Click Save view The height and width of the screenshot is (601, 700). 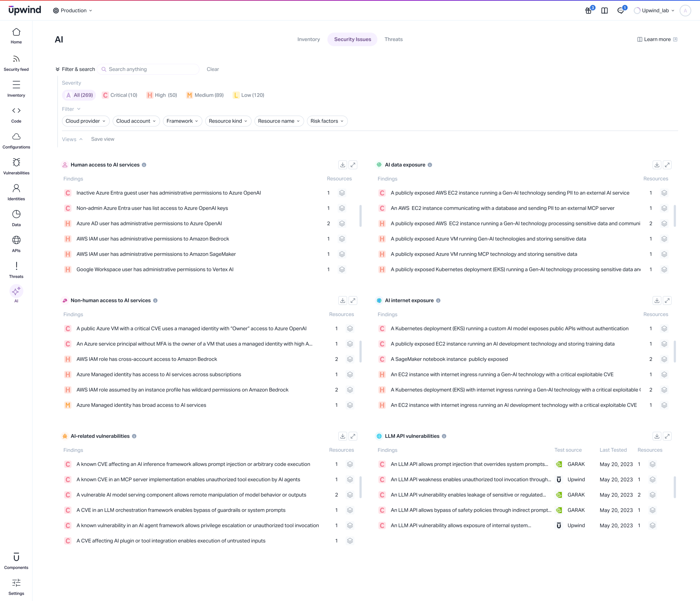(103, 139)
